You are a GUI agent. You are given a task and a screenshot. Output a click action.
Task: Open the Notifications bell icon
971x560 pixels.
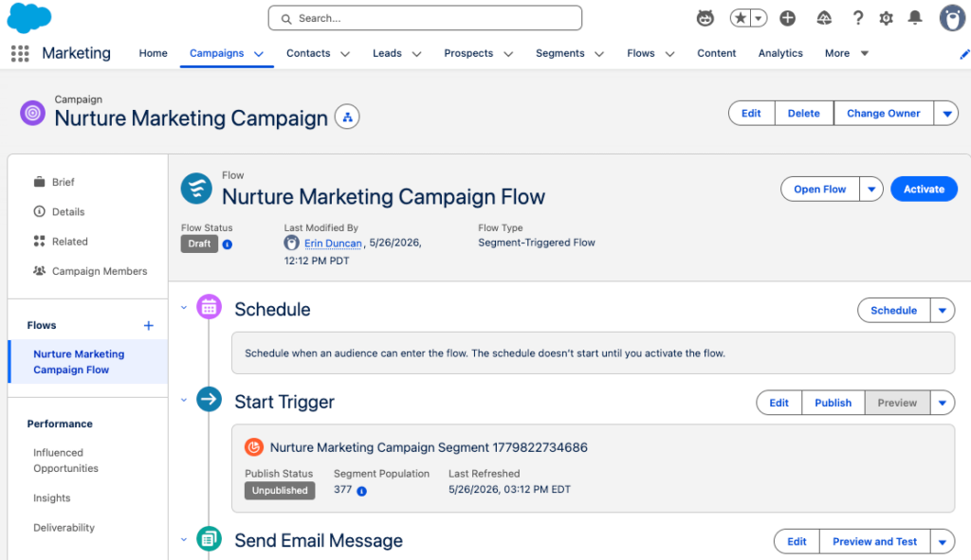point(915,18)
